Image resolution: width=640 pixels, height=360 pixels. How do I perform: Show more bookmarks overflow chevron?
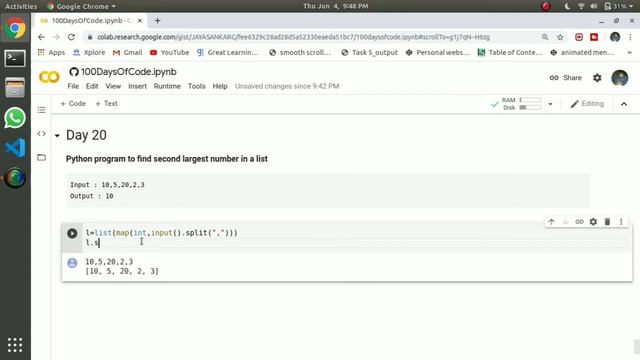pos(629,52)
